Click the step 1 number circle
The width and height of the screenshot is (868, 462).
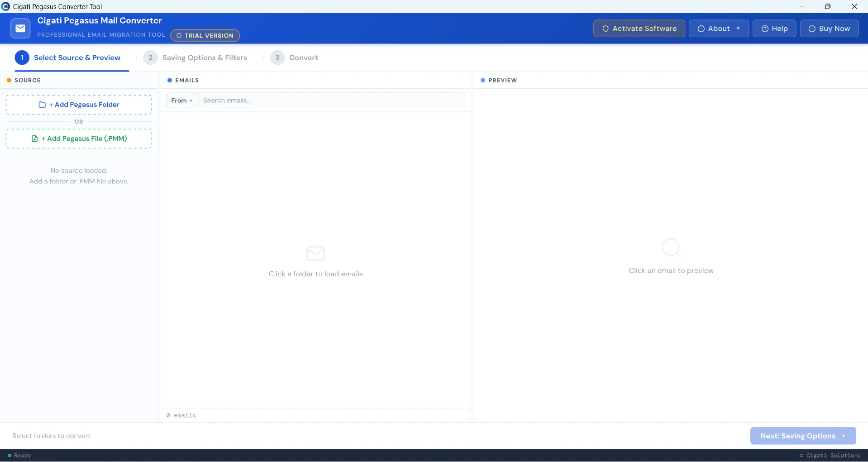(22, 58)
